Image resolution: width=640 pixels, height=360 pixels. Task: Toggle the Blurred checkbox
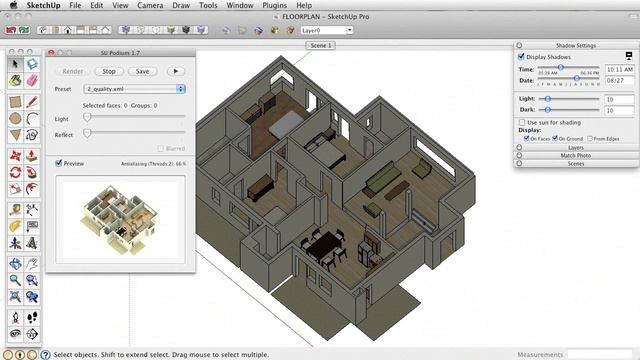coord(160,149)
